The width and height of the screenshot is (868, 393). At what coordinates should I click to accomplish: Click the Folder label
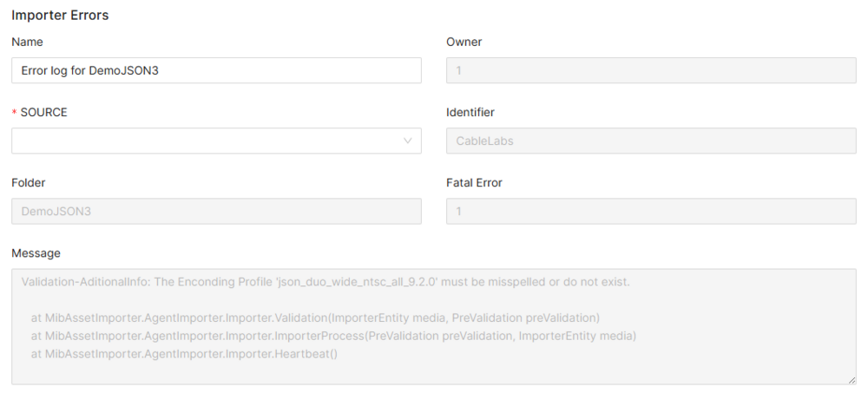coord(29,183)
